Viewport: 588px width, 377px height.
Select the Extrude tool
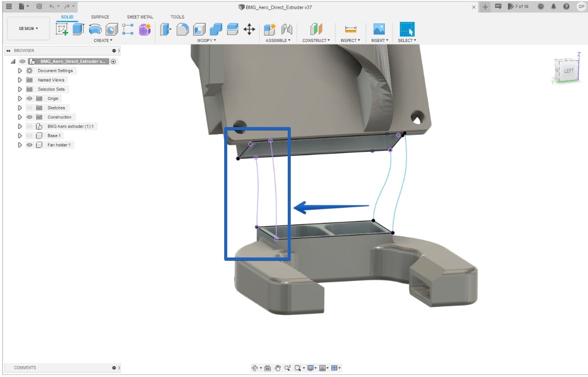point(78,29)
